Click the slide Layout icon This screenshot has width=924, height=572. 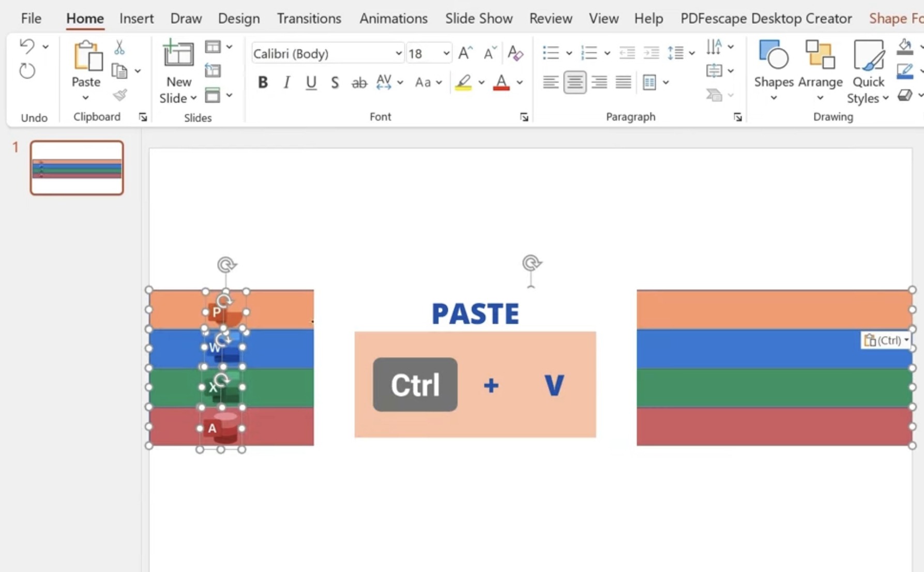213,47
